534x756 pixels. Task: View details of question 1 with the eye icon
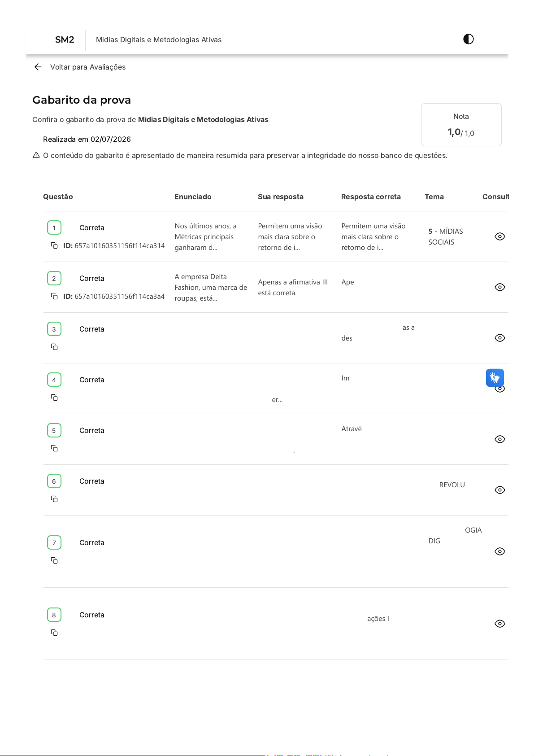[500, 236]
